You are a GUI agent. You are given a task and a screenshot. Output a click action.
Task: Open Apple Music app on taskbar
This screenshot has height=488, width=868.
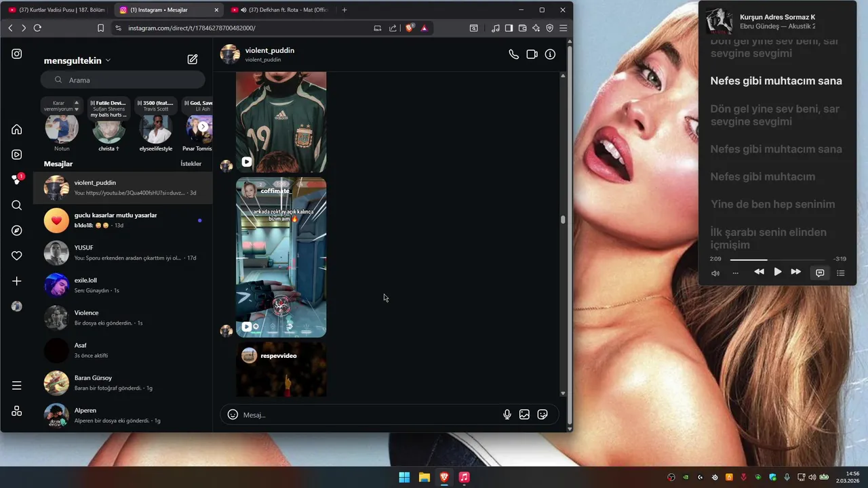[x=464, y=477]
